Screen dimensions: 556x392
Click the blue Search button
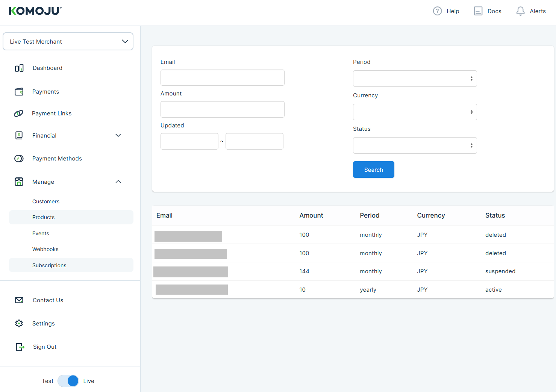pyautogui.click(x=373, y=170)
